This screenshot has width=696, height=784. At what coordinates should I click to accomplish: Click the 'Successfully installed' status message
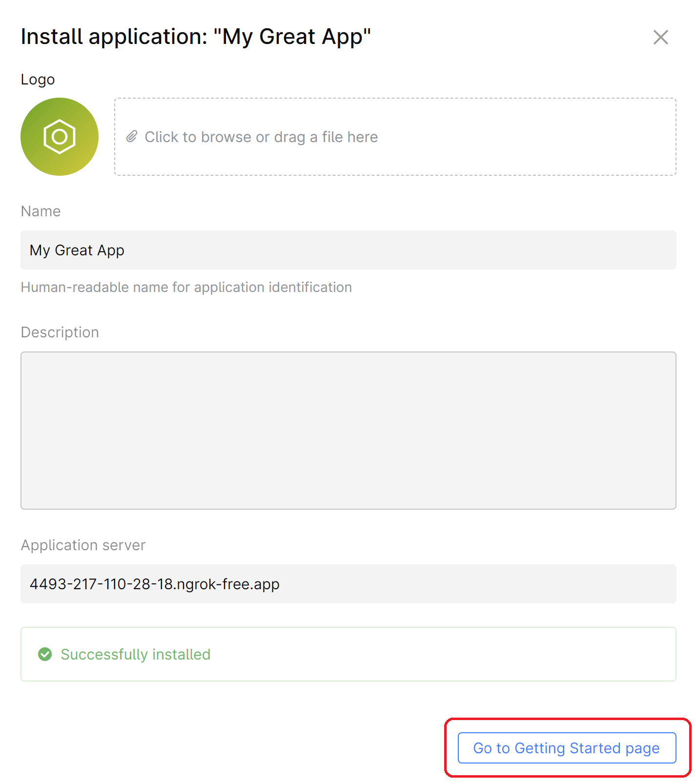click(135, 654)
